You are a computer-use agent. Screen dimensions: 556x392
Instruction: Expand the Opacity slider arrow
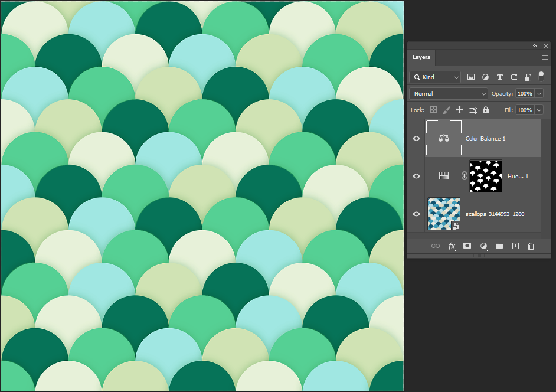[x=539, y=94]
